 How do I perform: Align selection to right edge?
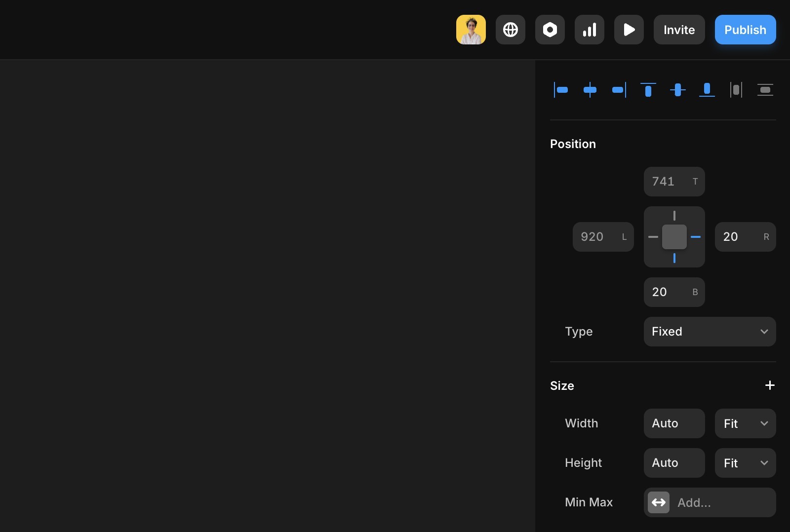tap(619, 90)
